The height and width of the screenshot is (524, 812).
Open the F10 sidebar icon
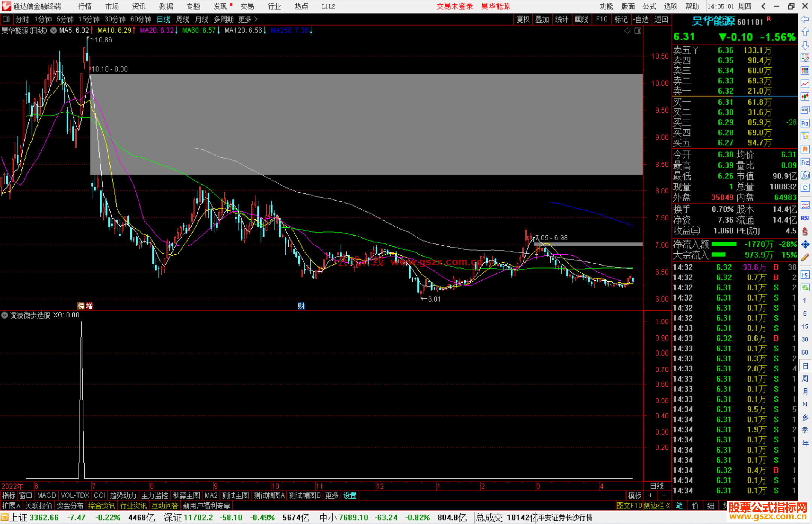(805, 123)
